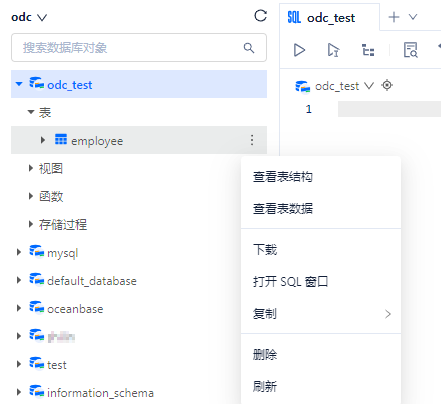Add a new SQL window with plus
The height and width of the screenshot is (404, 441).
click(394, 17)
